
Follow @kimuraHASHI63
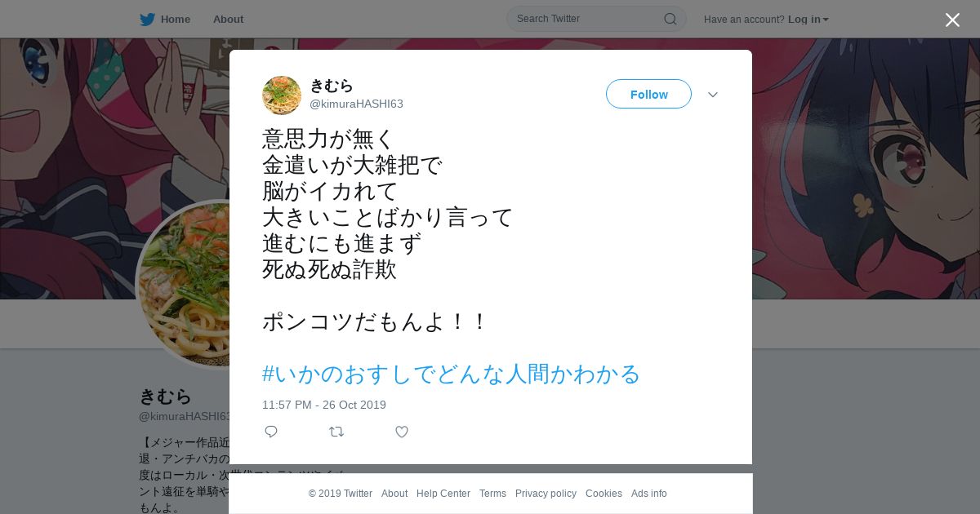[648, 94]
